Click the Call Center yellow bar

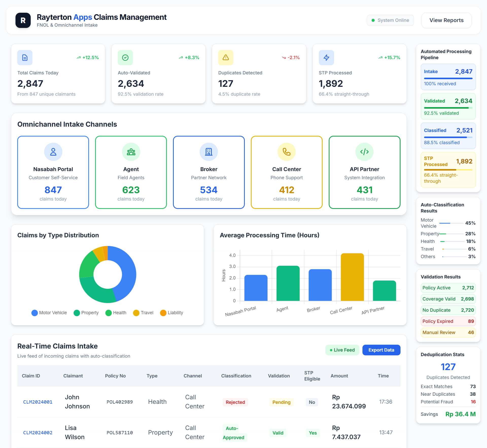pos(352,277)
